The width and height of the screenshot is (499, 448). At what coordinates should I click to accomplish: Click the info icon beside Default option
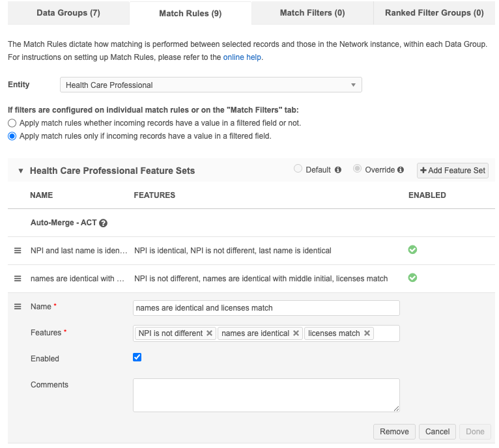pyautogui.click(x=338, y=170)
